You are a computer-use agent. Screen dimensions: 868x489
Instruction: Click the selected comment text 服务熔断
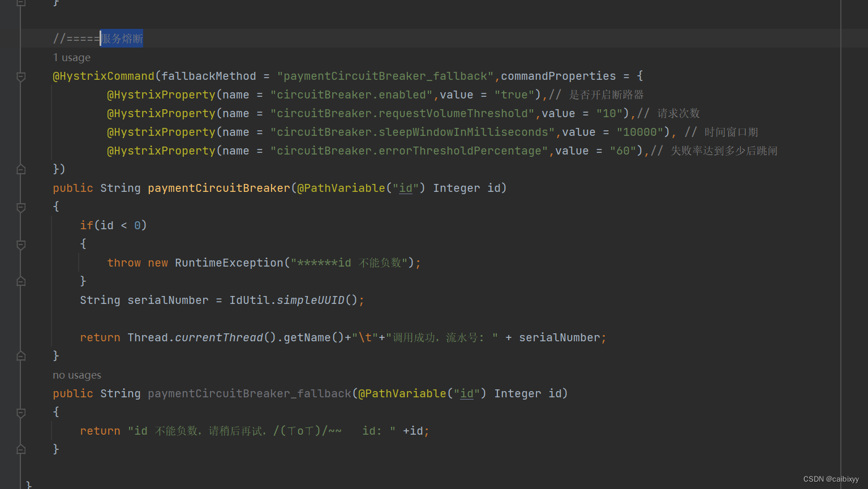122,38
